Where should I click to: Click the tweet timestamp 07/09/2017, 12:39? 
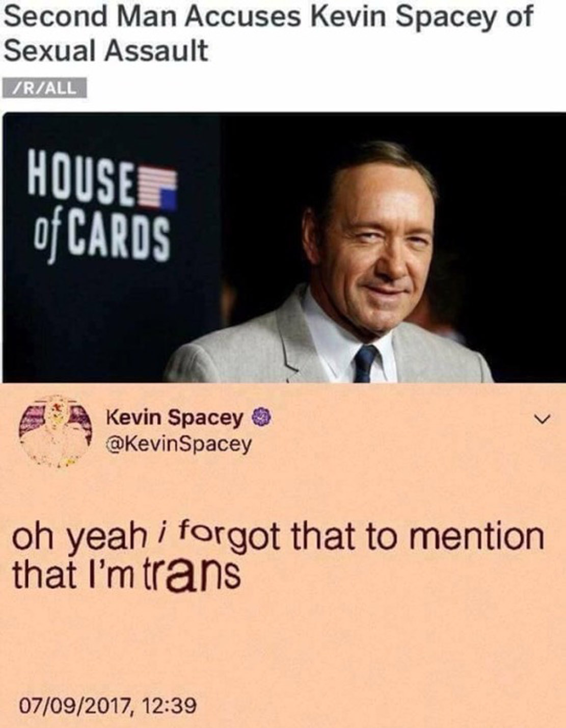click(x=109, y=706)
